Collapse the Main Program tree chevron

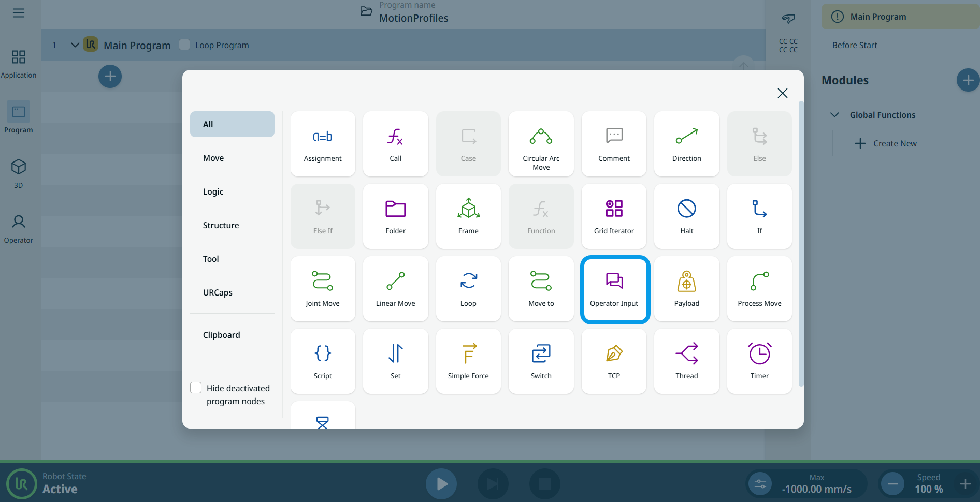pyautogui.click(x=75, y=45)
